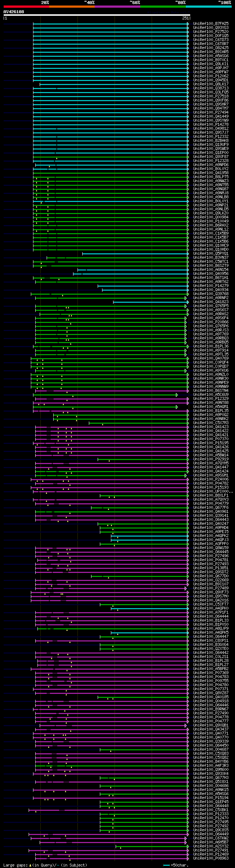Select hit label UniRef100_B3VN37
Image resolution: width=235 pixels, height=868 pixels.
point(211,257)
